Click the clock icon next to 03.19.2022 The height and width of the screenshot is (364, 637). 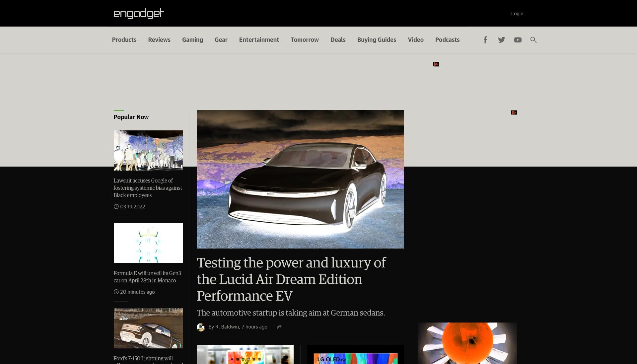coord(116,206)
